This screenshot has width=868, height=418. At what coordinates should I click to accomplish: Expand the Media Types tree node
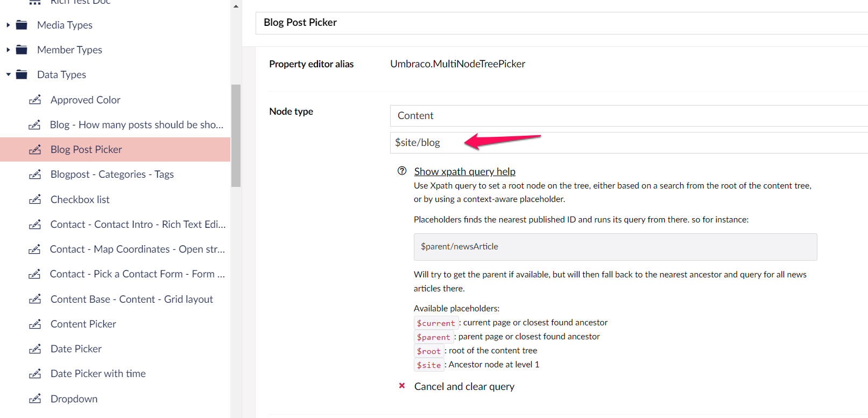[x=8, y=25]
